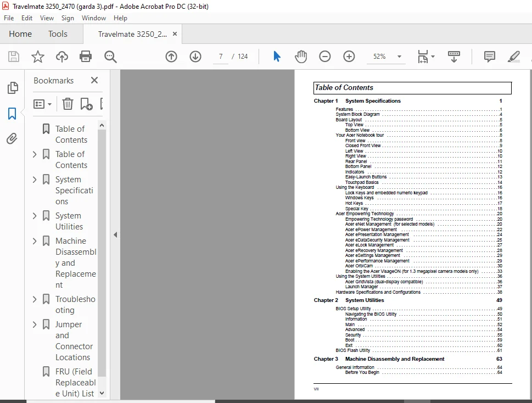
Task: Toggle the Bookmarks panel icon
Action: (x=12, y=113)
